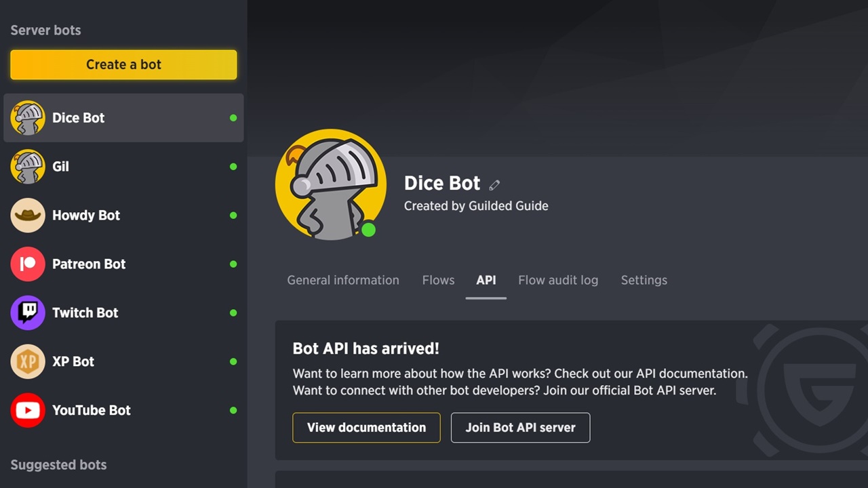The width and height of the screenshot is (868, 488).
Task: Click the large Dice Bot profile avatar
Action: (x=331, y=184)
